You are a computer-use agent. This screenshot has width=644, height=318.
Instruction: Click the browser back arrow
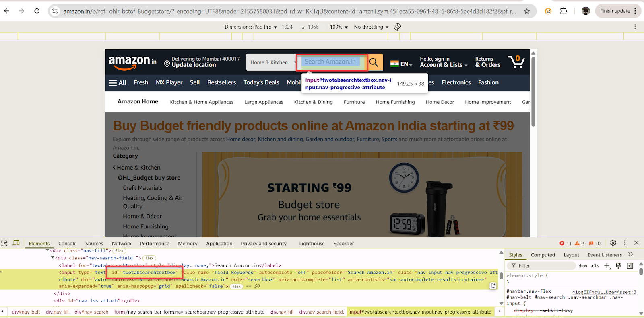tap(7, 11)
